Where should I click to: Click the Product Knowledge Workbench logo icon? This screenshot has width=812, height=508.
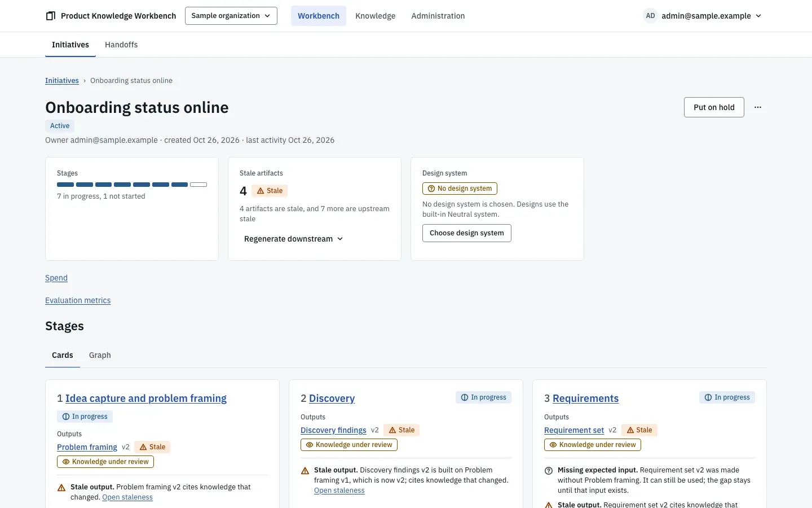coord(51,16)
